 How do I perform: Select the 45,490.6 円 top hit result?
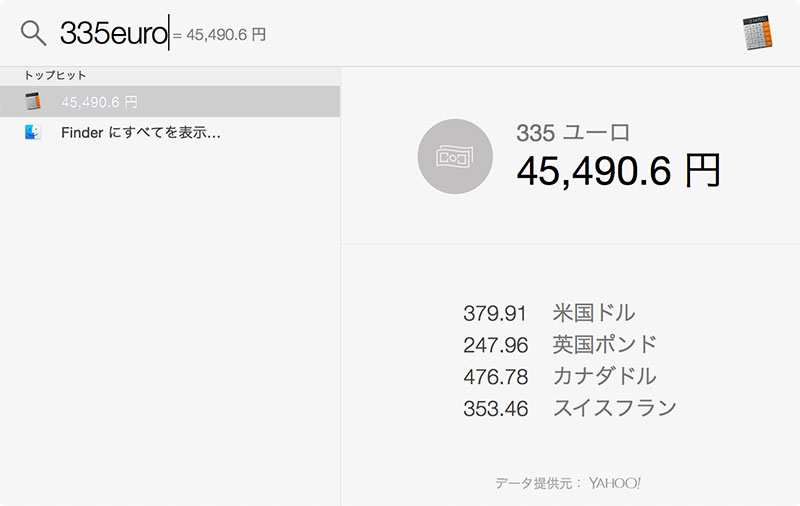coord(170,102)
